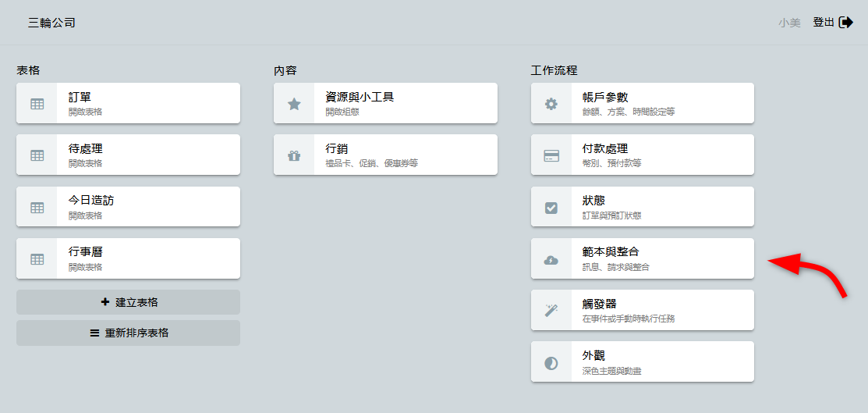This screenshot has width=868, height=413.
Task: Click the checkmark icon for 狀態
Action: point(551,207)
